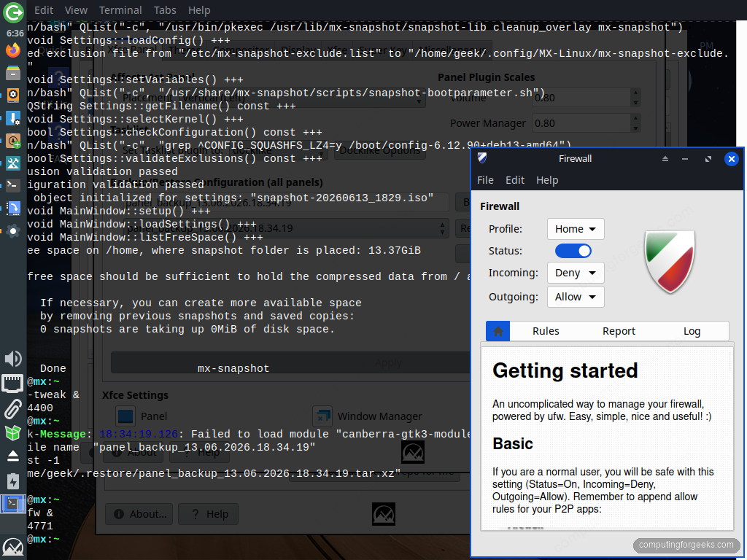Open the ethernet network tray icon
The height and width of the screenshot is (560, 747).
(13, 384)
